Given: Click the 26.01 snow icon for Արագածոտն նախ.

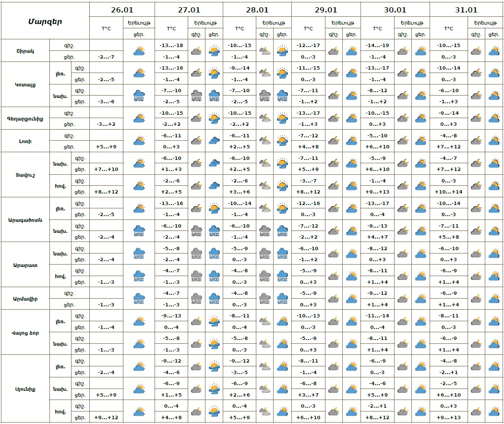Looking at the screenshot, I should pyautogui.click(x=139, y=231).
